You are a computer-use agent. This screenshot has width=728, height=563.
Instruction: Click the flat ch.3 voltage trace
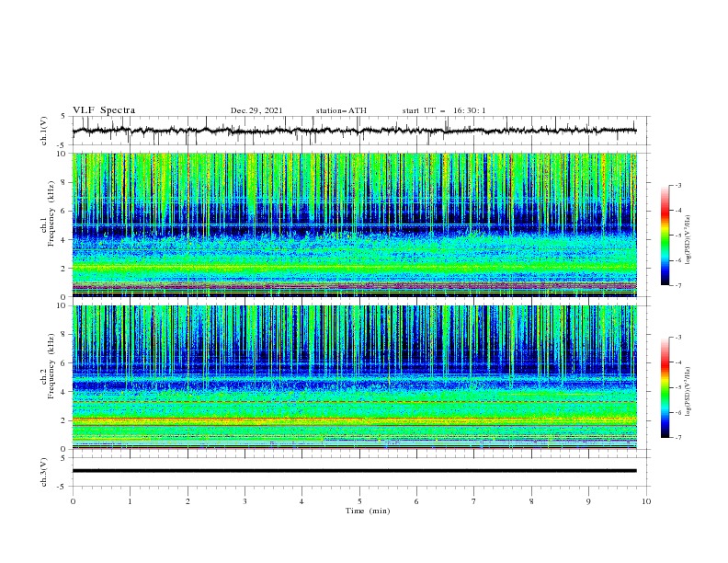pos(354,471)
